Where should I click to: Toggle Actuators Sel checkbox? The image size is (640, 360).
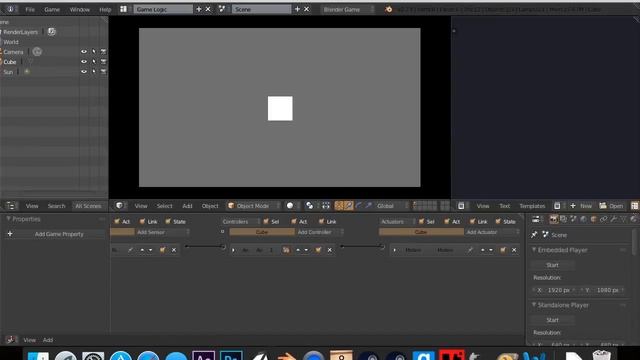tap(421, 221)
